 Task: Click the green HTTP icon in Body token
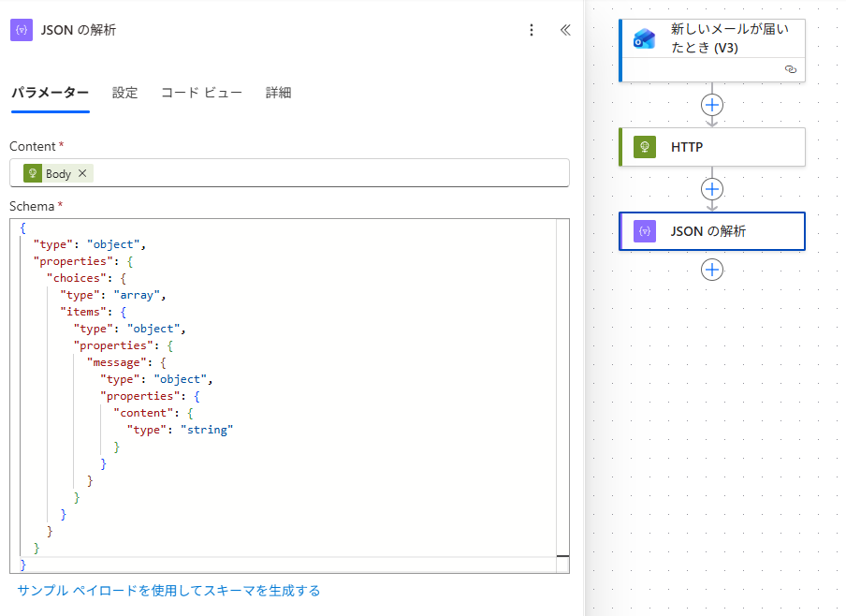pos(33,173)
